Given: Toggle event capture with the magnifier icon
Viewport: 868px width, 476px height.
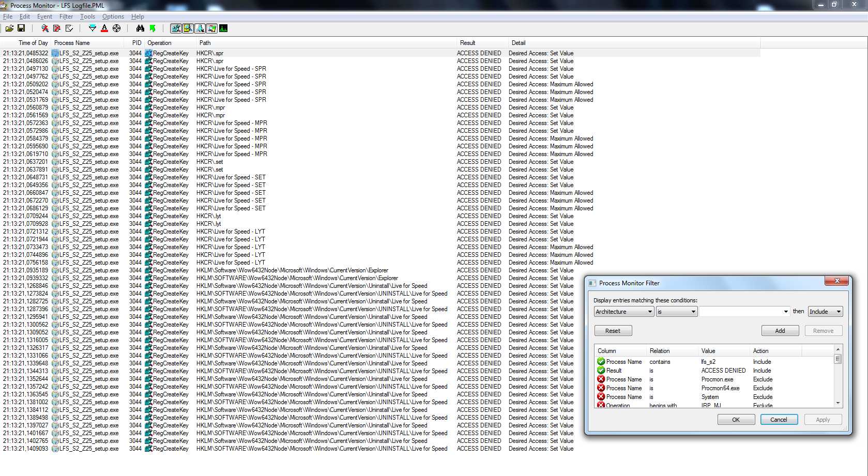Looking at the screenshot, I should [45, 28].
